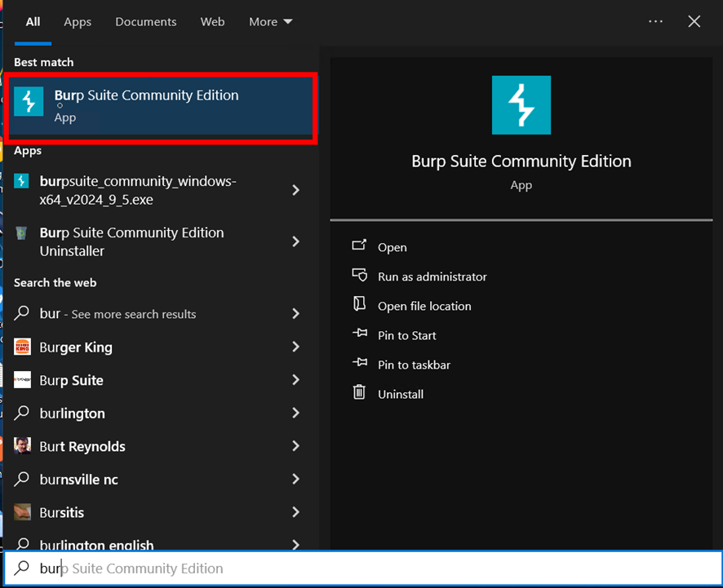Click the Burp Suite web result thumbnail
This screenshot has height=588, width=723.
22,380
